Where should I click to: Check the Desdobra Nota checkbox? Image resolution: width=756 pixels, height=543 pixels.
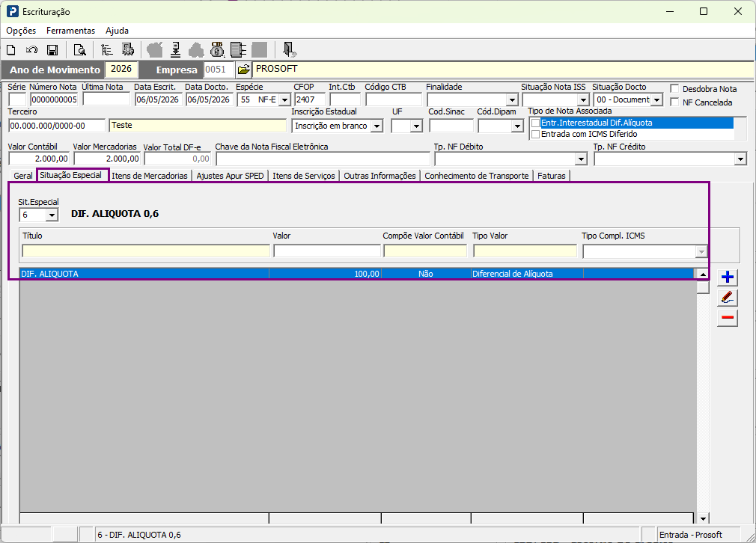click(x=674, y=89)
